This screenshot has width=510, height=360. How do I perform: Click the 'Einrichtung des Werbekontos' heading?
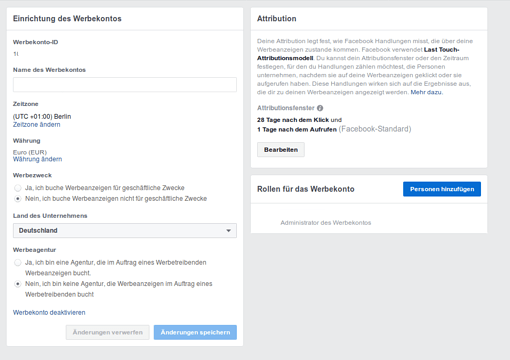click(x=67, y=19)
